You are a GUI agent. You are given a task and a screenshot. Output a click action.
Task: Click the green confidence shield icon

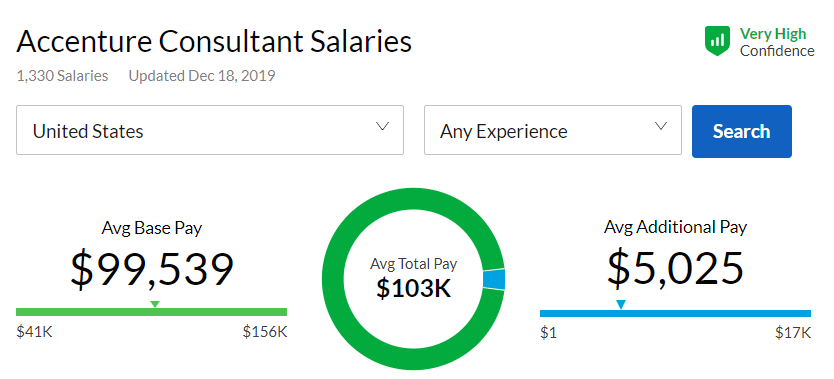point(718,41)
